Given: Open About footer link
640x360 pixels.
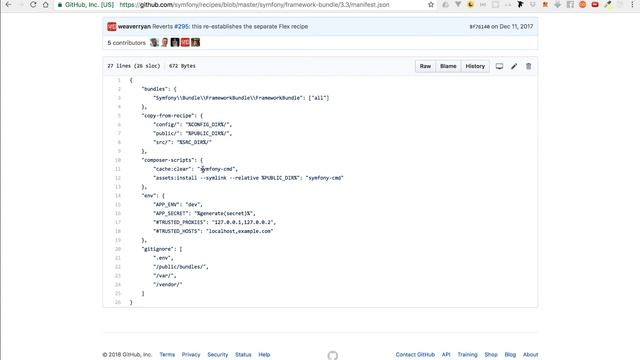Looking at the screenshot, I should (x=531, y=355).
